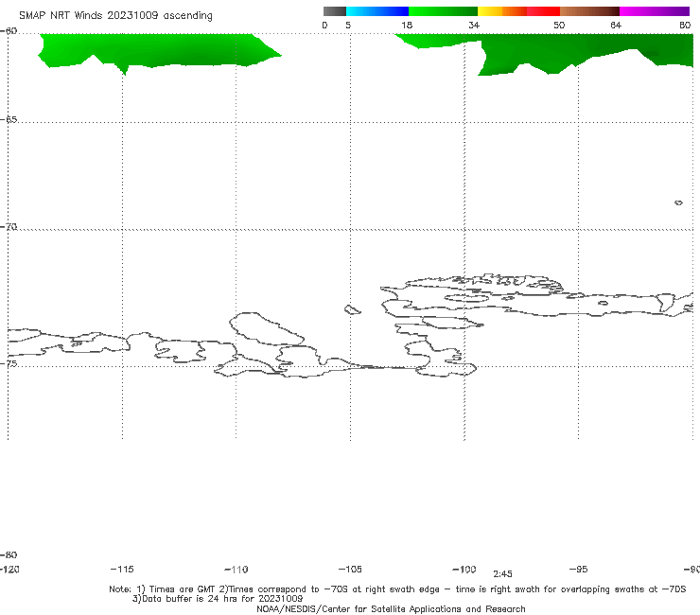Click the color bar label '18'

click(x=407, y=26)
